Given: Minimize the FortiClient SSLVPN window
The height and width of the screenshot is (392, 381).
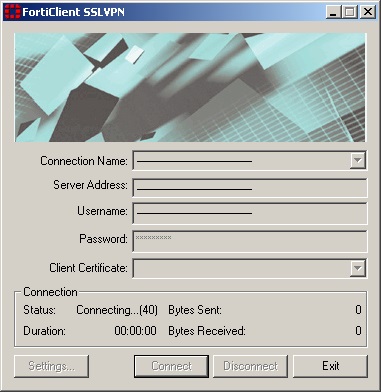Looking at the screenshot, I should pyautogui.click(x=333, y=12).
